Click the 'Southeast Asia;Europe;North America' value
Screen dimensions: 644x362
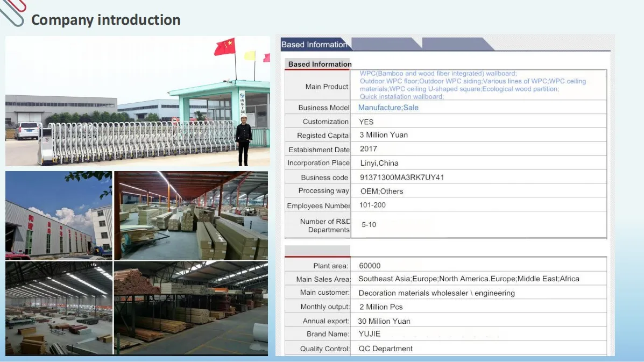pyautogui.click(x=469, y=279)
